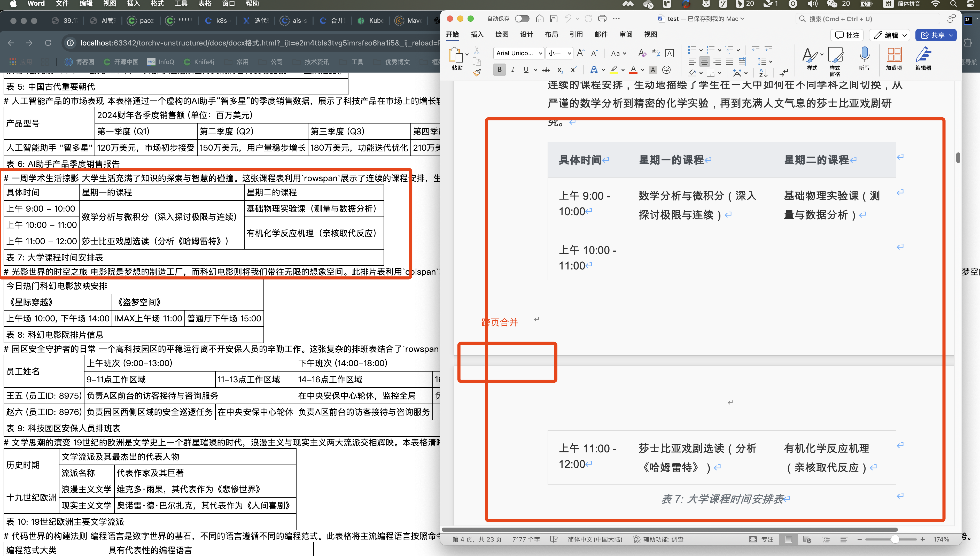
Task: Click the clear formatting eraser icon
Action: click(642, 53)
